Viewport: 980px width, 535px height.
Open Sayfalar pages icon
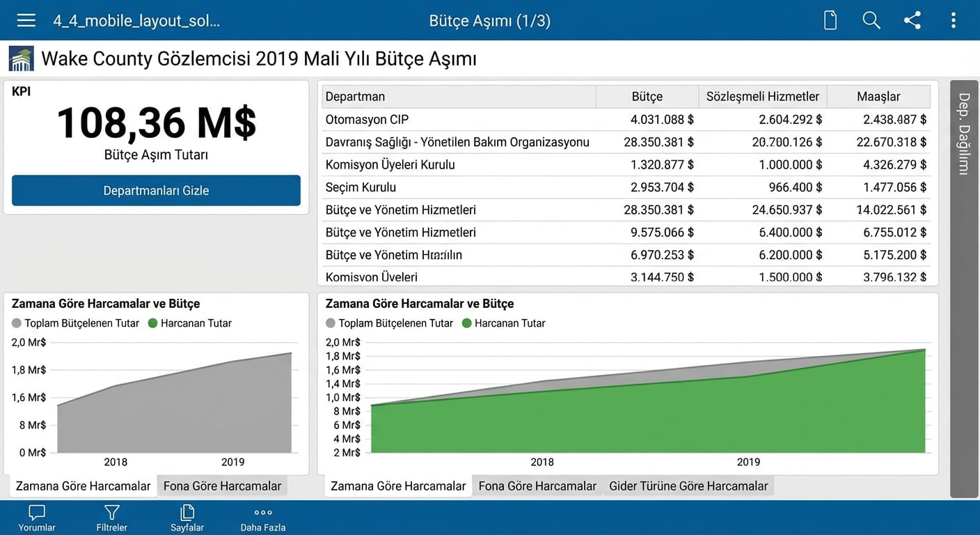coord(187,518)
